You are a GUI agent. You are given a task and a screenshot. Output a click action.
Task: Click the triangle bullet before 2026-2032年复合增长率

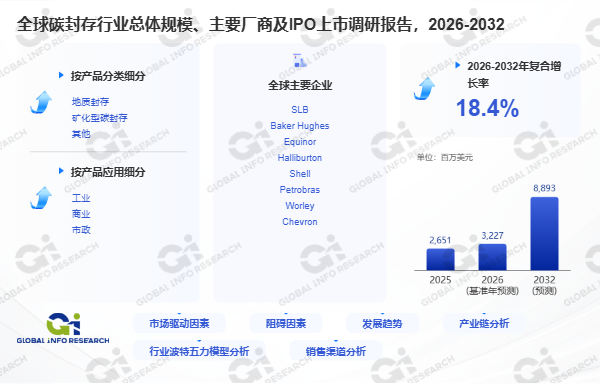457,65
